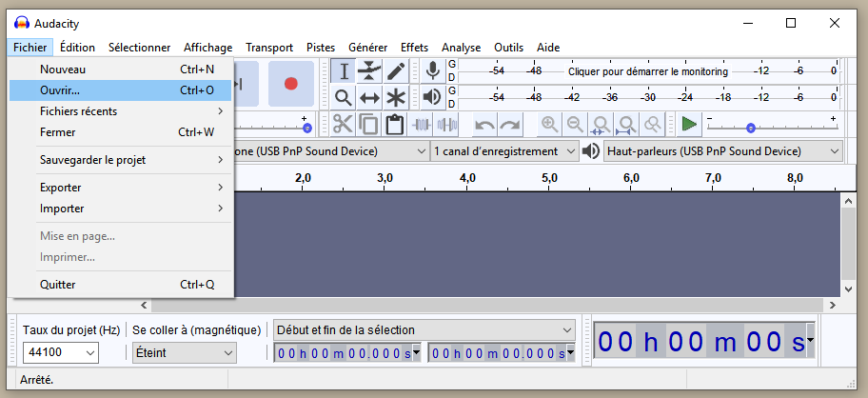Click the speaker playback meter icon

coord(432,97)
